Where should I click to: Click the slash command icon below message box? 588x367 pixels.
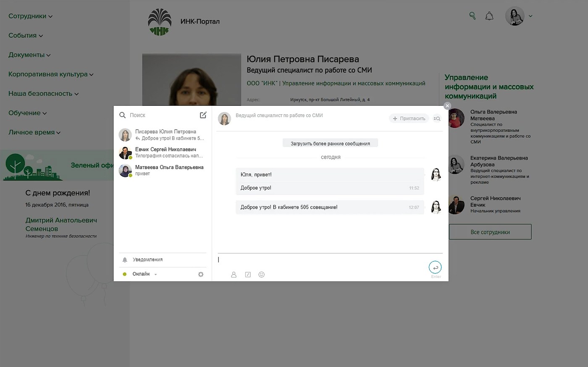[x=248, y=275]
